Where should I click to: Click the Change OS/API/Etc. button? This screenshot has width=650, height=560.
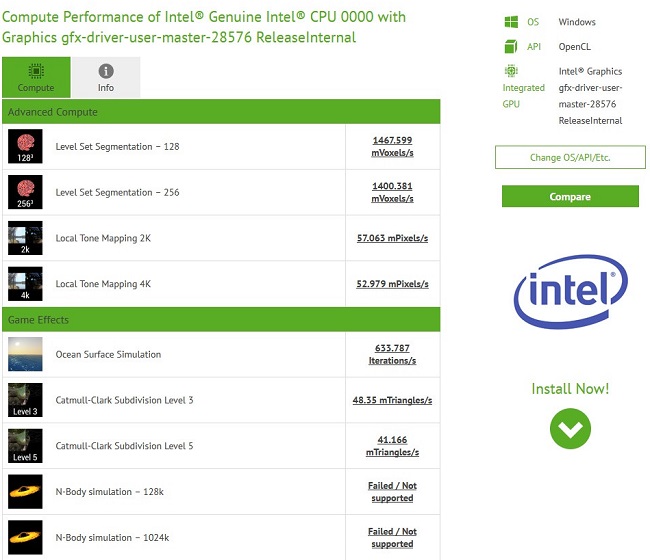coord(570,157)
